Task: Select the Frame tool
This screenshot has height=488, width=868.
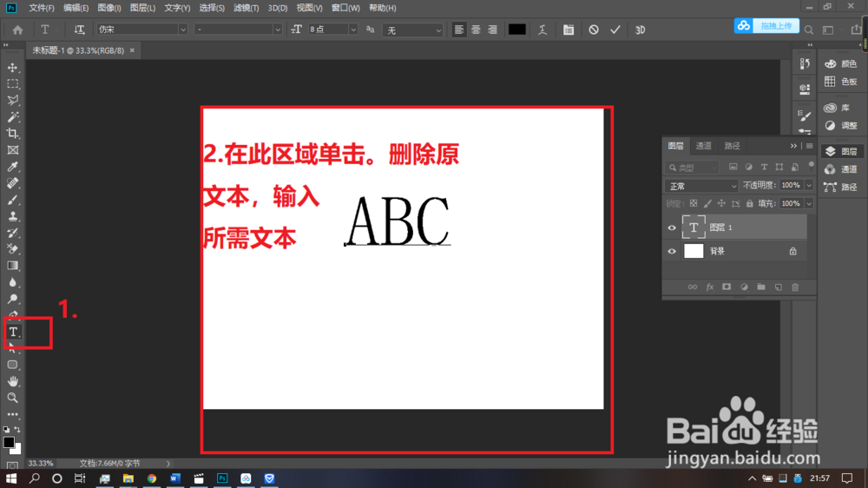Action: coord(12,150)
